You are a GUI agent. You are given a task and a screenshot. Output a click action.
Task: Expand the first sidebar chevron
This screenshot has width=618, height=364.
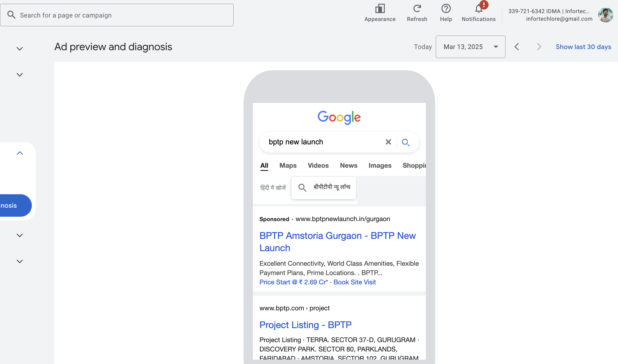tap(20, 49)
